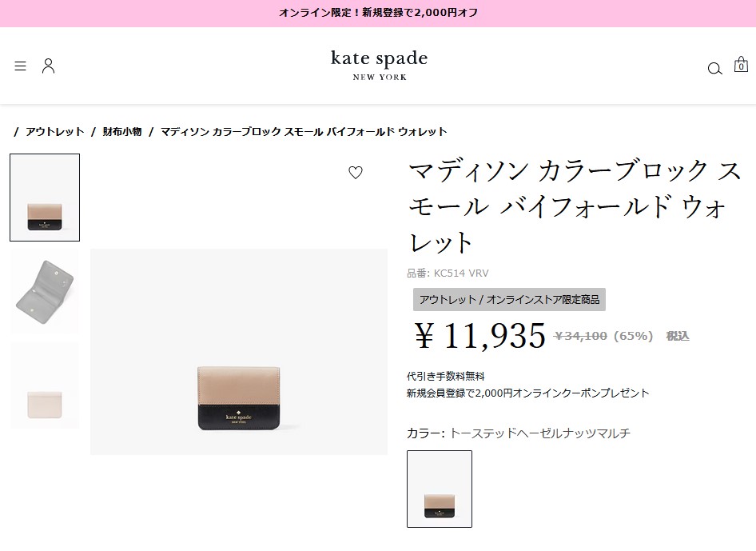Click the アウトレット/オンラインストア限定商品 badge
This screenshot has height=551, width=756.
(x=509, y=300)
